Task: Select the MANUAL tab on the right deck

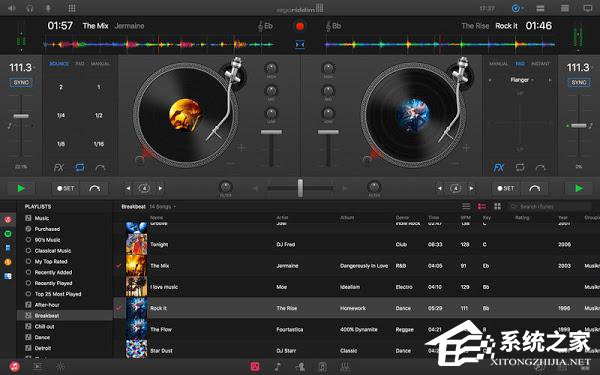Action: [x=499, y=64]
